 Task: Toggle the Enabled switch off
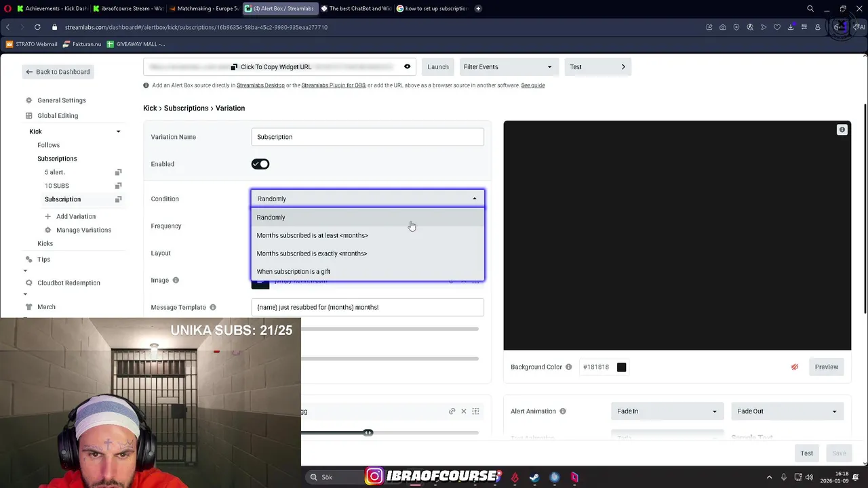coord(260,164)
